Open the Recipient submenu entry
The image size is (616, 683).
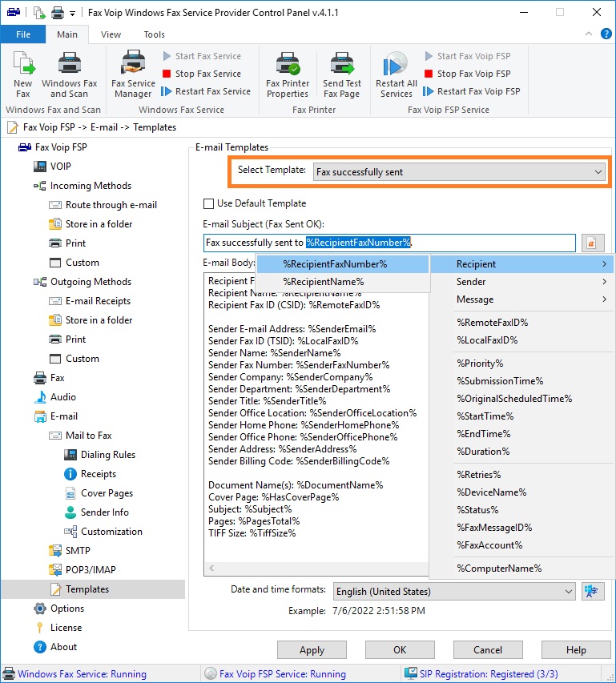point(522,264)
